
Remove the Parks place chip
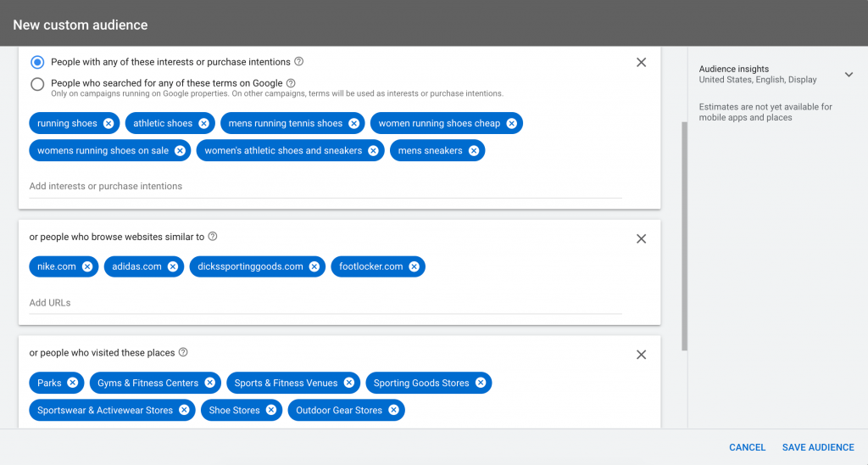pos(73,383)
